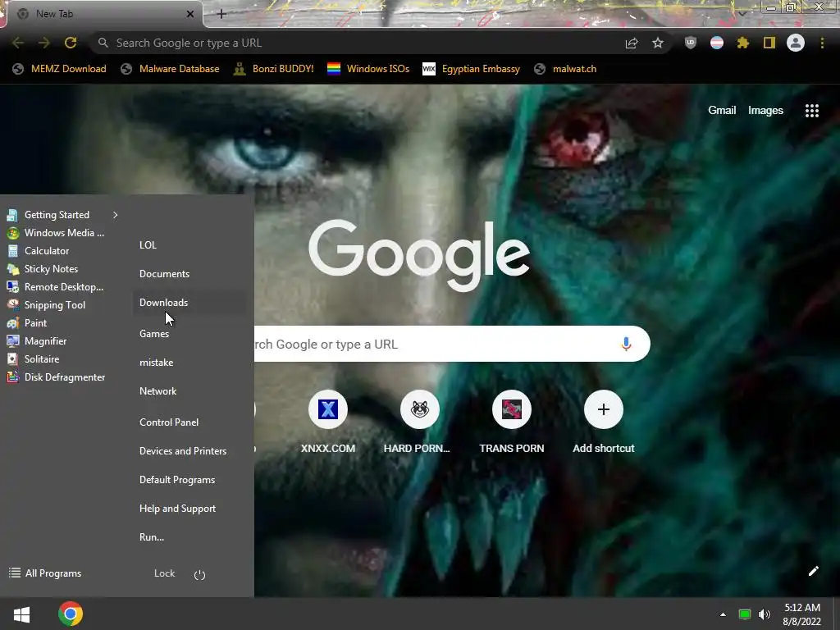
Task: Click the browser forward arrow
Action: [44, 43]
